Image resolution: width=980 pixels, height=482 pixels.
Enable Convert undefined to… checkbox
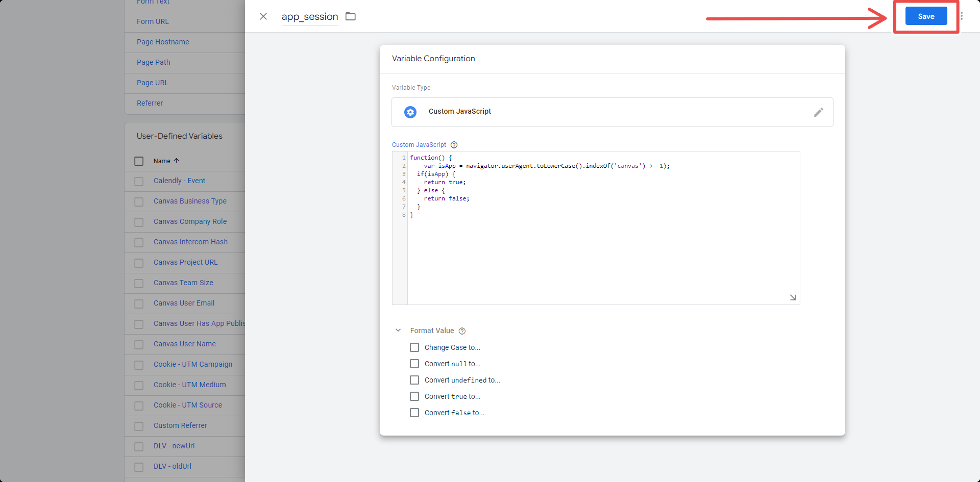(x=414, y=380)
